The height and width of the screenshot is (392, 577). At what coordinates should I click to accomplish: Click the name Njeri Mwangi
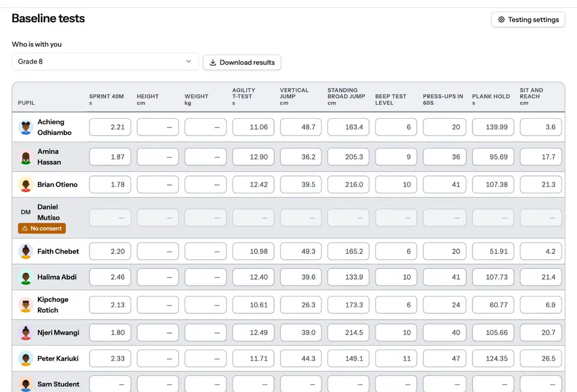coord(58,333)
